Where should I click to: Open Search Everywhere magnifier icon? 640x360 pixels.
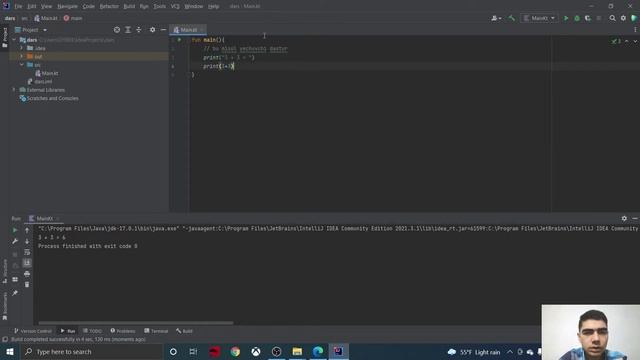tap(612, 18)
